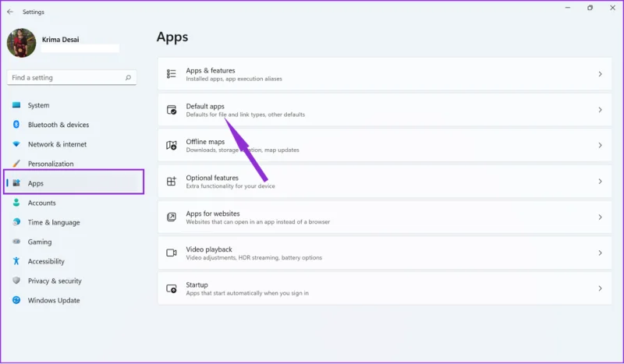Open Optional features title
This screenshot has height=364, width=624.
pos(212,178)
